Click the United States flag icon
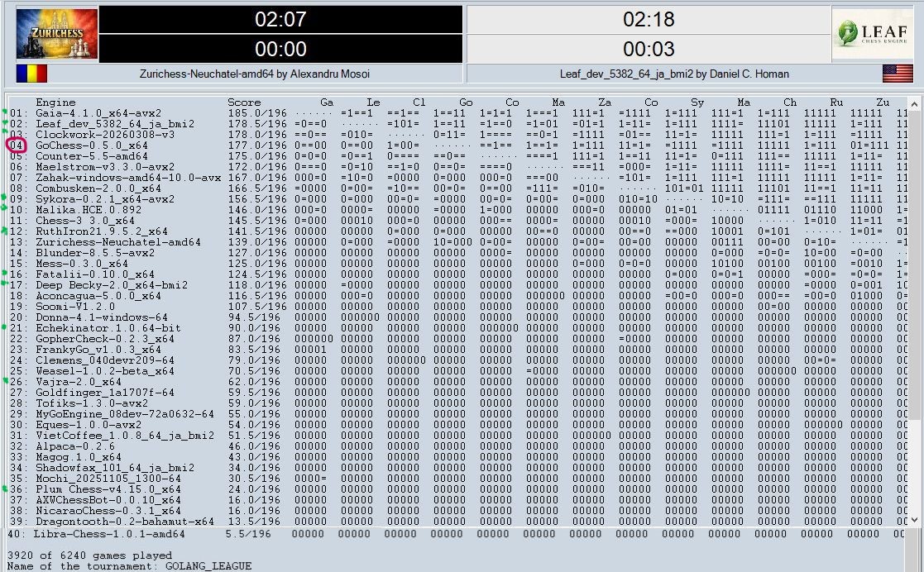Viewport: 924px width, 572px height. click(x=898, y=74)
